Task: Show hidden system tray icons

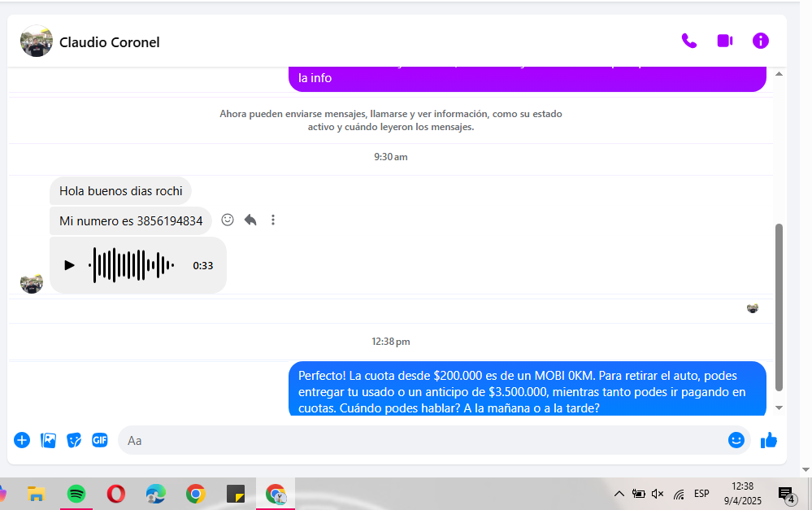Action: (x=619, y=494)
